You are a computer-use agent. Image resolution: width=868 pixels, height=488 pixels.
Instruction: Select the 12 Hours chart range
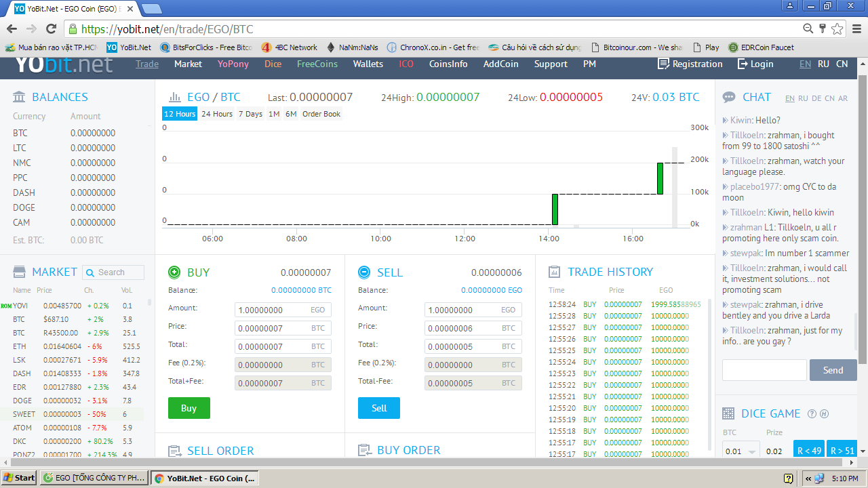[180, 114]
